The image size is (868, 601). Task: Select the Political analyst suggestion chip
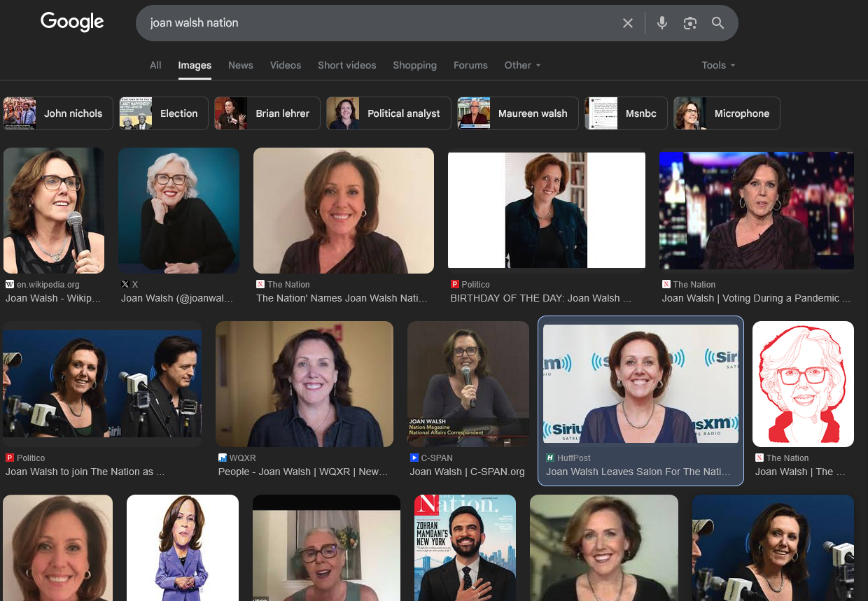pos(388,113)
